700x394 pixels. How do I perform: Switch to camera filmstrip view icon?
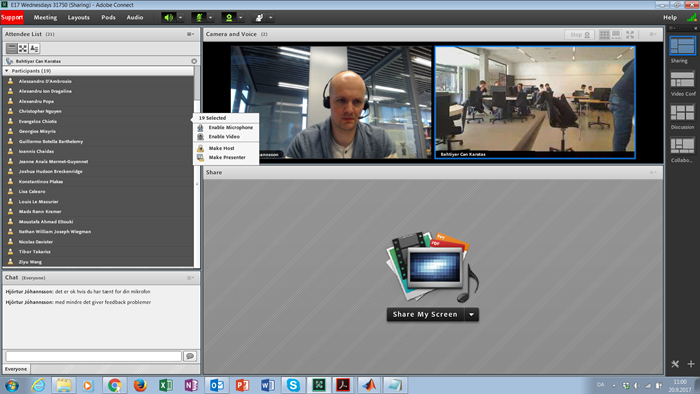tap(616, 34)
